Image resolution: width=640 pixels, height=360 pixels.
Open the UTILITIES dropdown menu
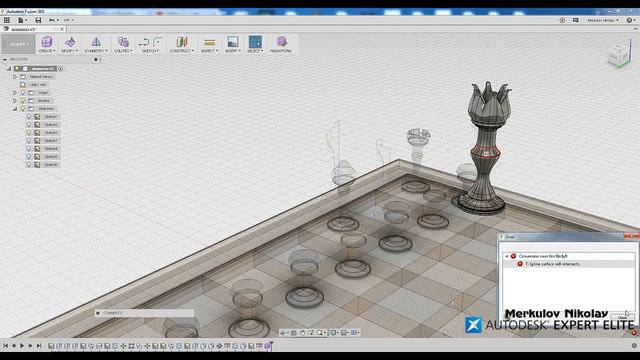pos(123,51)
